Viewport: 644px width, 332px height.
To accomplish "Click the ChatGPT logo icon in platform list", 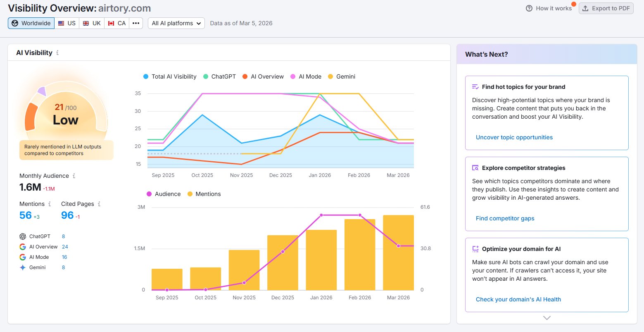I will [x=23, y=236].
